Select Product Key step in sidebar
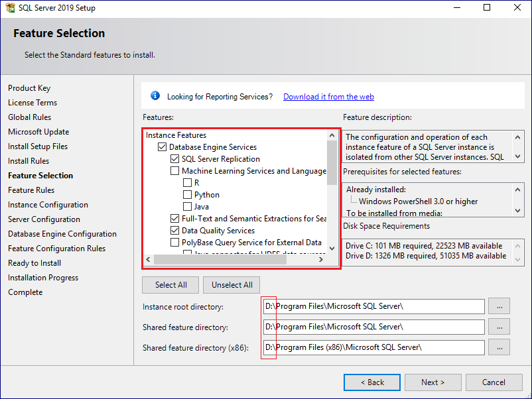532x399 pixels. [29, 88]
